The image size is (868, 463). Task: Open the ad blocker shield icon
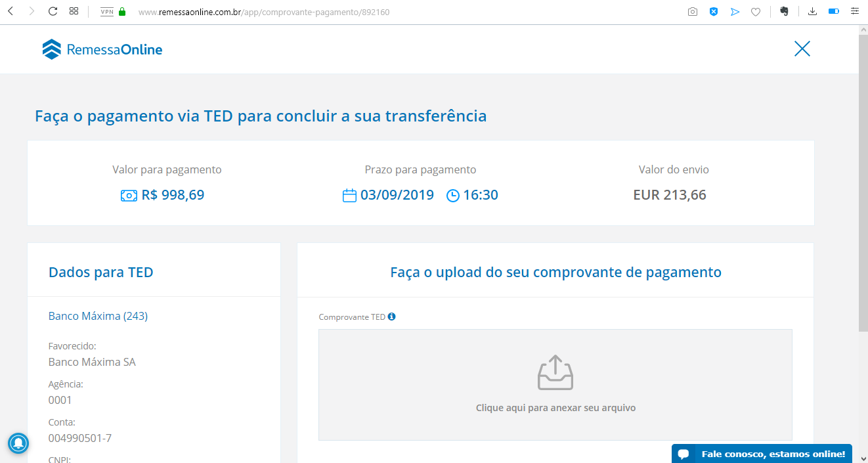click(x=714, y=12)
